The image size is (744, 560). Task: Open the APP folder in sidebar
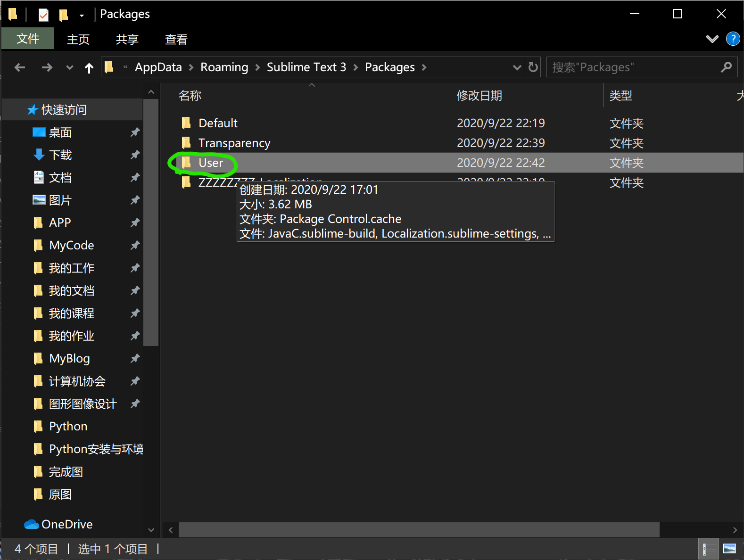[x=60, y=222]
